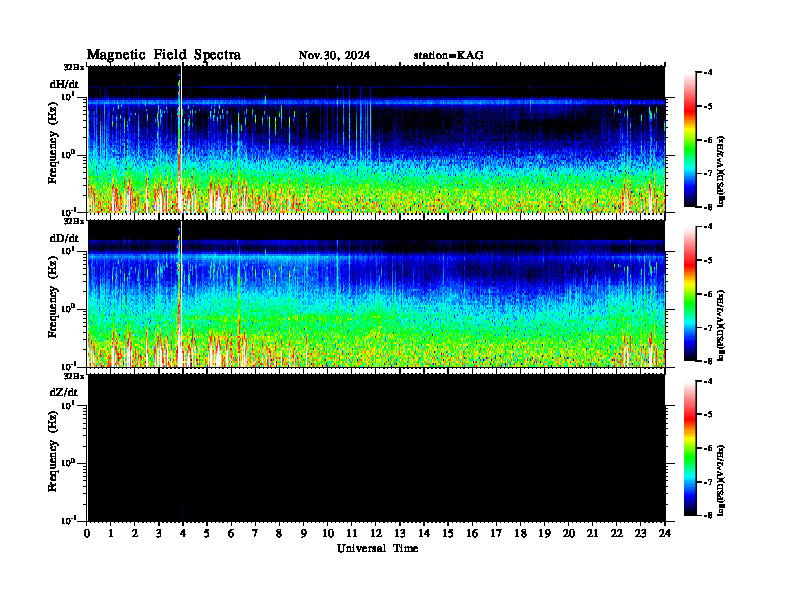
Task: Select the "dD/dt" panel label
Action: pyautogui.click(x=64, y=238)
